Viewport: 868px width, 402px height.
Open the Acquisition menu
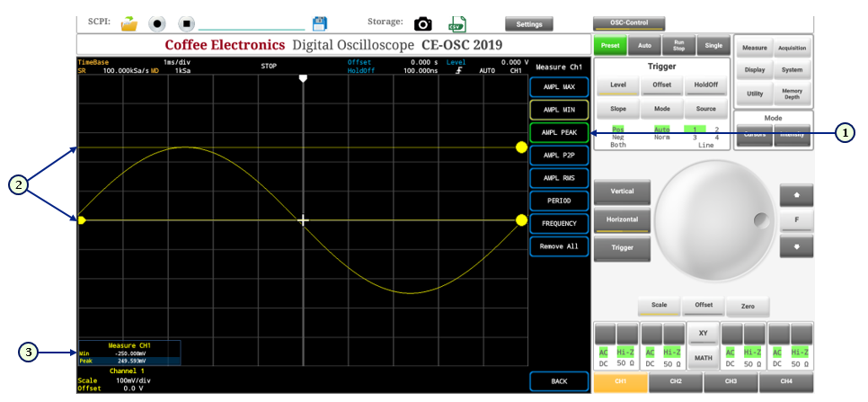coord(792,47)
